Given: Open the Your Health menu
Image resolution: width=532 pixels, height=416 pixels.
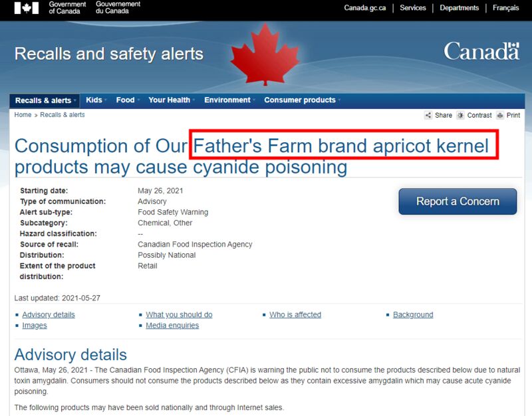Looking at the screenshot, I should pyautogui.click(x=172, y=100).
